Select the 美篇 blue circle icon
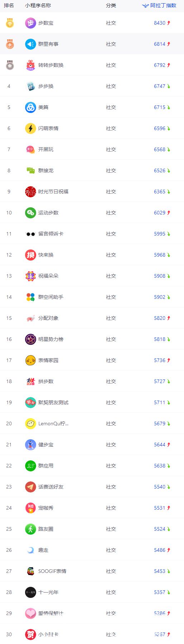This screenshot has width=184, height=644. [x=30, y=107]
